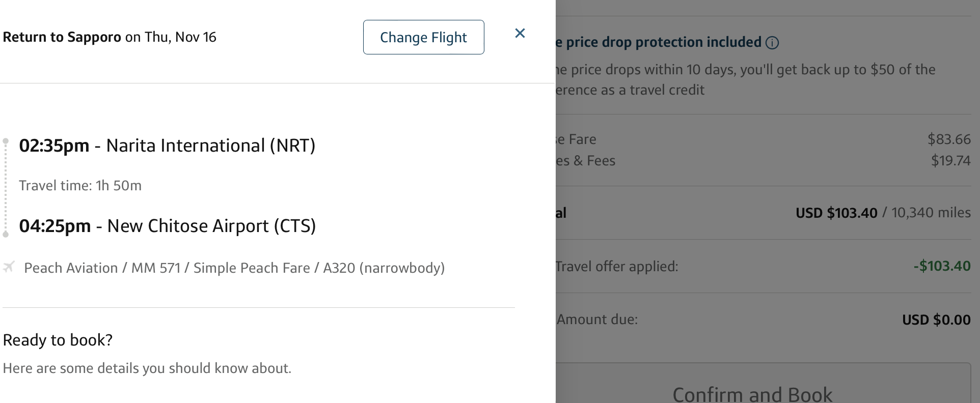Click the arrival dot on the flight timeline
Viewport: 980px width, 403px height.
(x=6, y=234)
